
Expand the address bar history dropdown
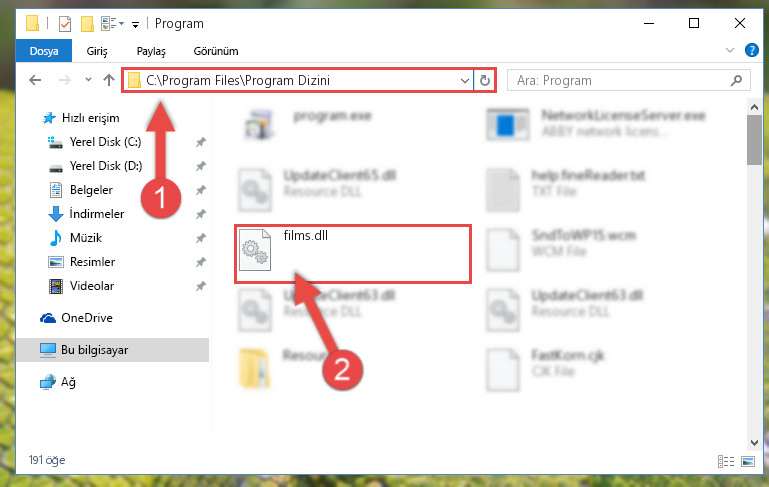[464, 80]
